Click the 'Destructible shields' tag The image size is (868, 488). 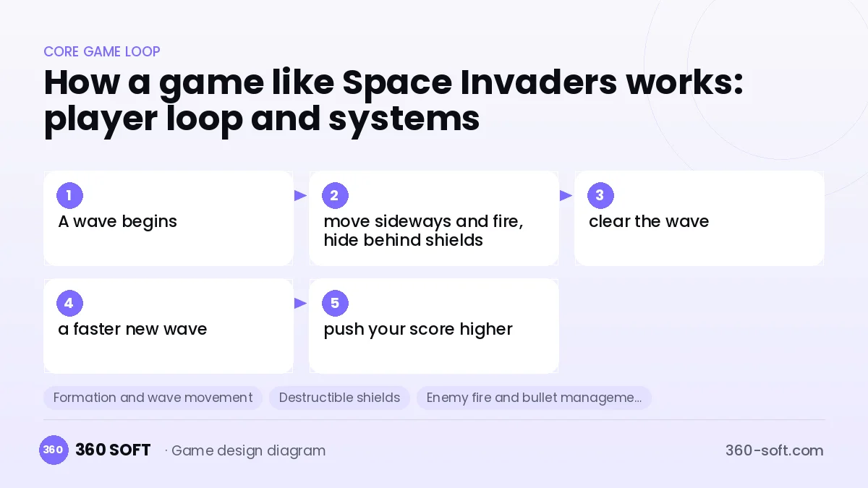339,398
